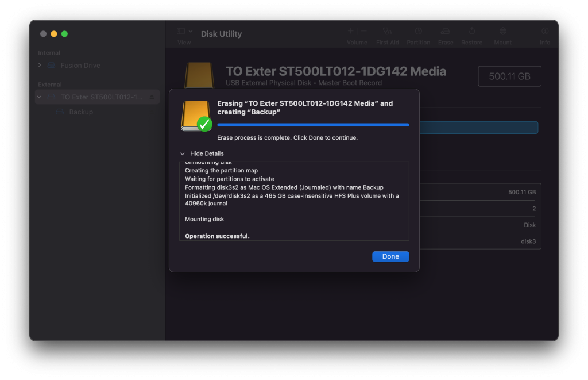Viewport: 588px width, 380px height.
Task: Select the Erase toolbar icon
Action: 445,31
